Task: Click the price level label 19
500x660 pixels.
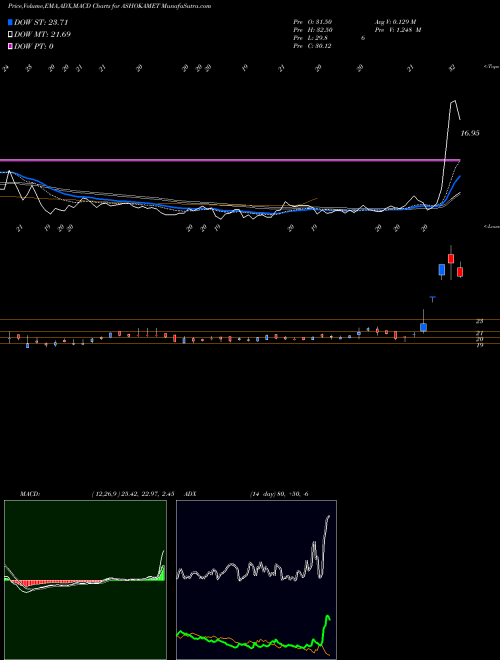Action: coord(479,345)
